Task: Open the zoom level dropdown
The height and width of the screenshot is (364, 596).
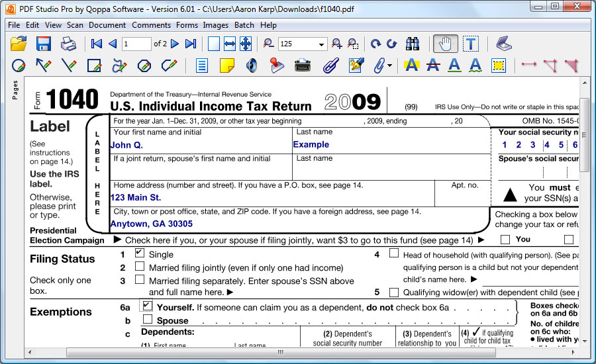Action: 322,44
